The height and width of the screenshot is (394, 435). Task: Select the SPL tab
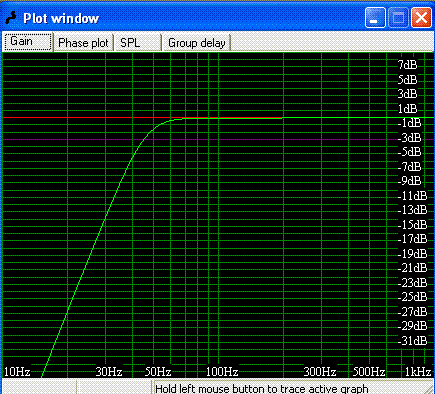coord(138,43)
